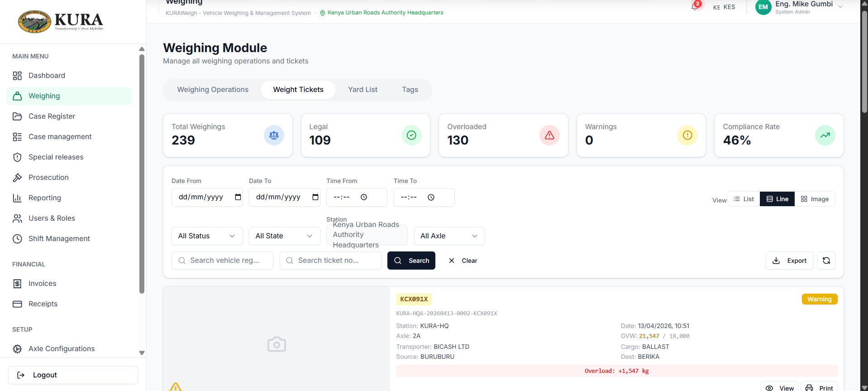Image resolution: width=868 pixels, height=391 pixels.
Task: Click the Warning status badge
Action: pos(819,299)
